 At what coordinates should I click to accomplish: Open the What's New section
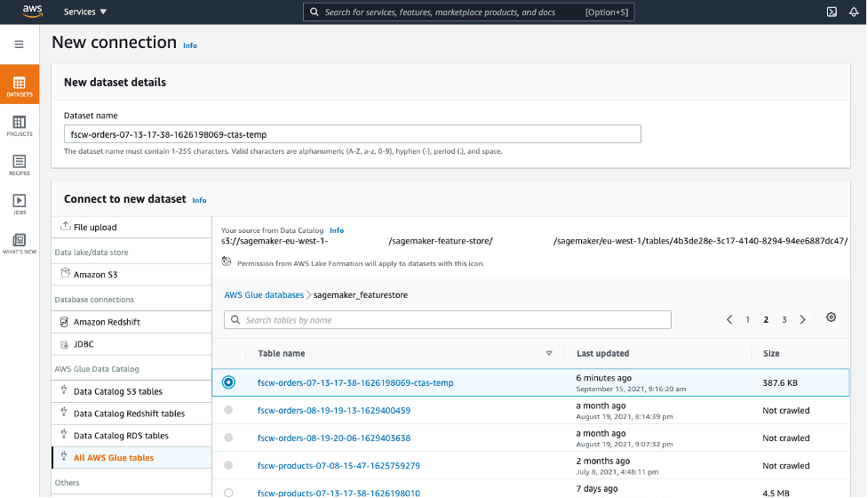pyautogui.click(x=20, y=244)
